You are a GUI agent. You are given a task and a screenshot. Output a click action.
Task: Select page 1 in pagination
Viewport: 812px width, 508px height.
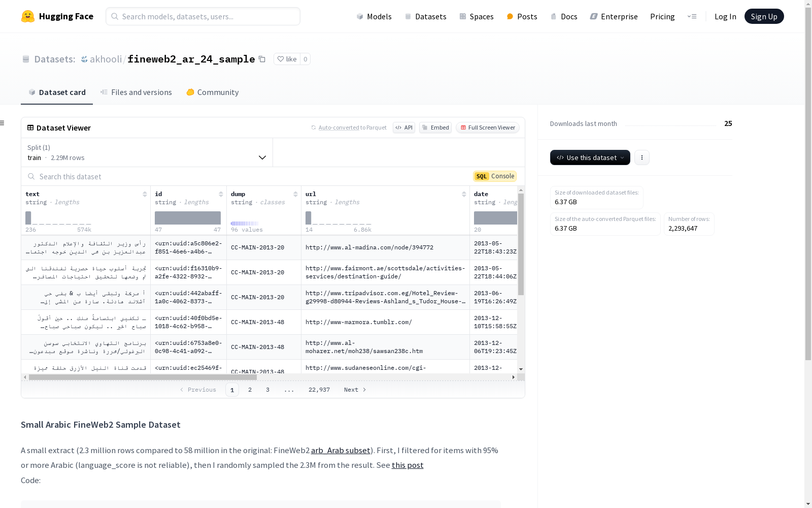(232, 390)
